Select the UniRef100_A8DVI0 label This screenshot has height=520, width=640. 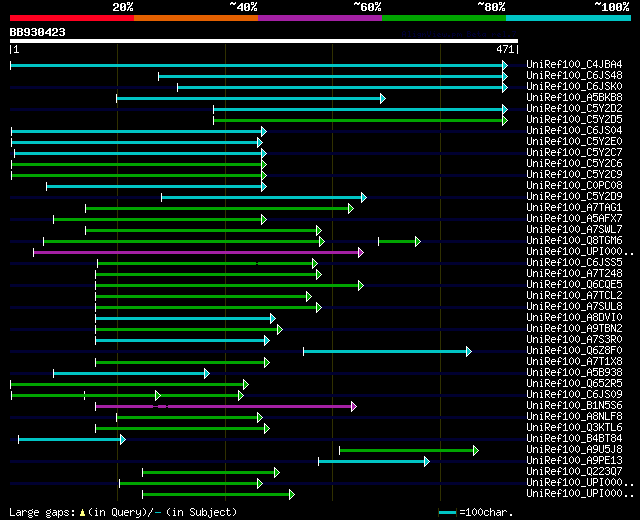[x=574, y=318]
